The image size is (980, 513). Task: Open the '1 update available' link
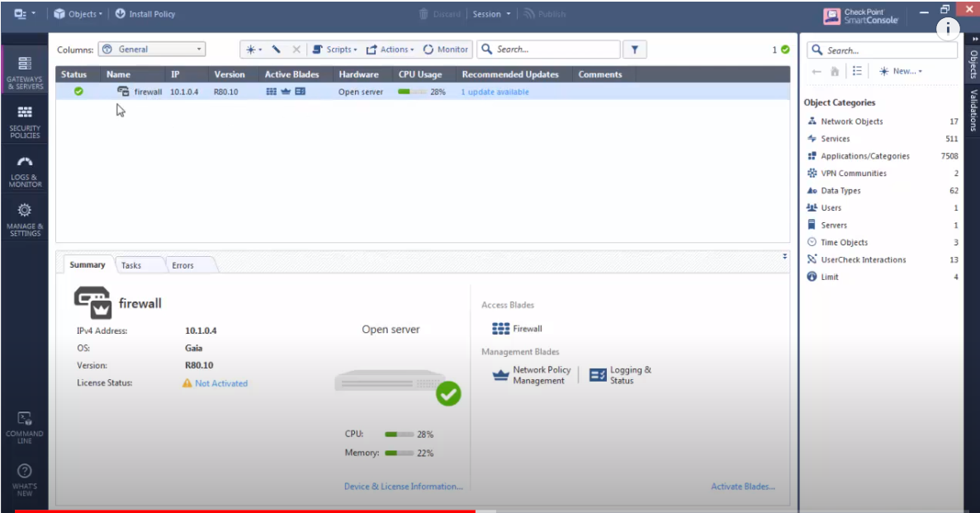point(495,92)
